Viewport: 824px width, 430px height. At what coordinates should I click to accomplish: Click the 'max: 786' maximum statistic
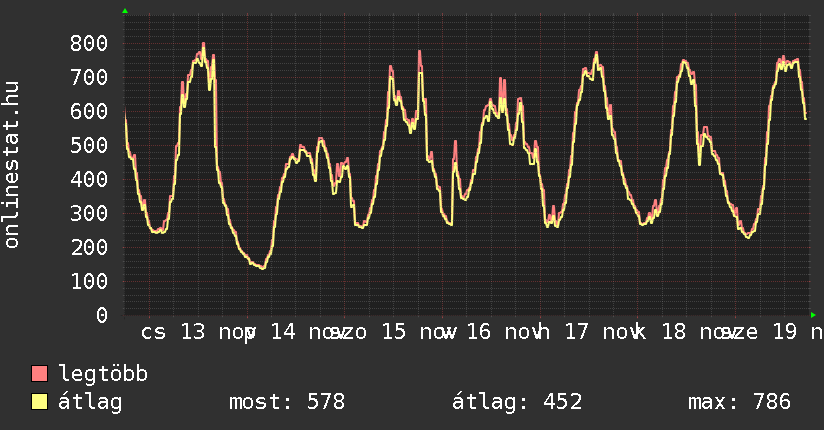[739, 402]
